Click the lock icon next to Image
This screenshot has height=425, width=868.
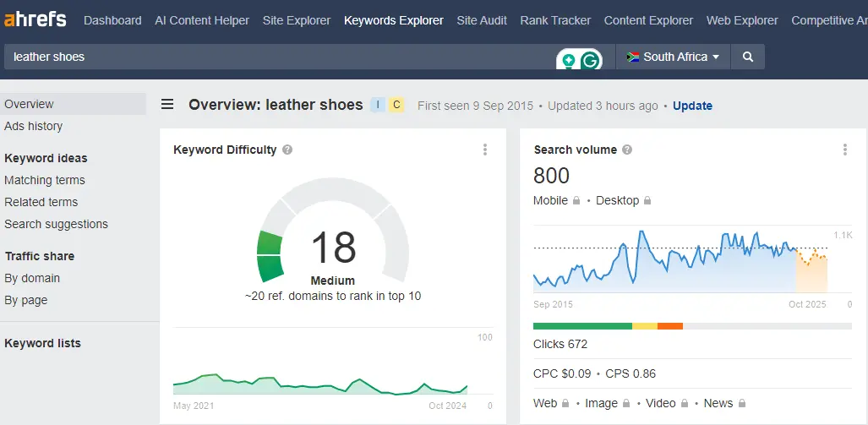pos(625,403)
